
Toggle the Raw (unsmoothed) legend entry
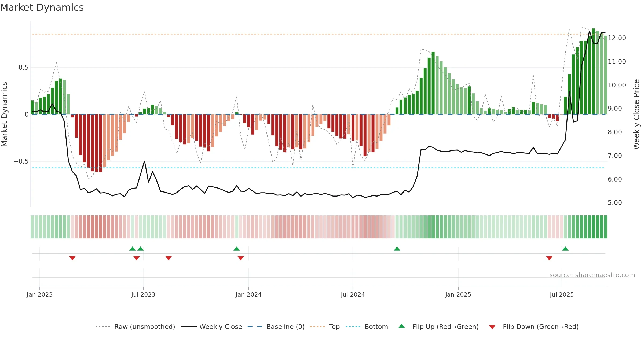[x=135, y=327]
